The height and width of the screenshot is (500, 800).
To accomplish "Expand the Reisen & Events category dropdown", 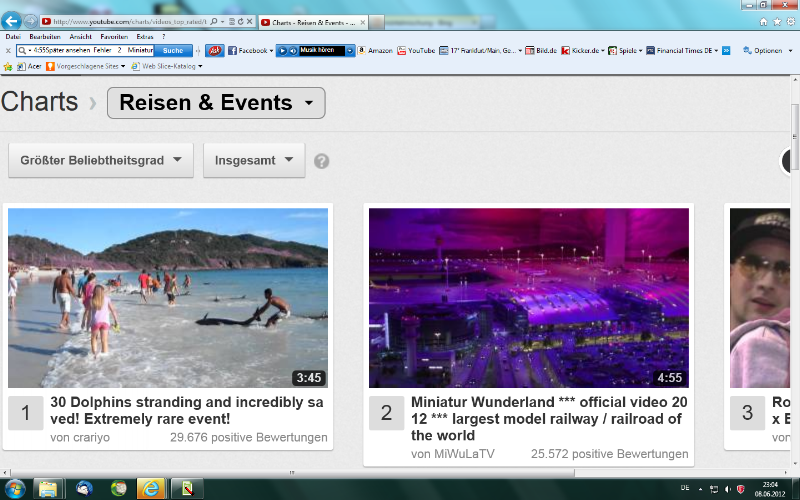I will pyautogui.click(x=216, y=103).
